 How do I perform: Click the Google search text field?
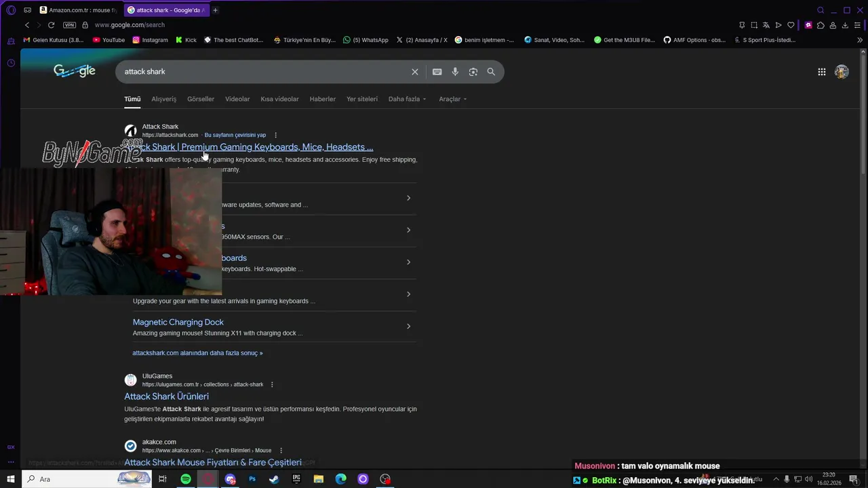tap(264, 72)
